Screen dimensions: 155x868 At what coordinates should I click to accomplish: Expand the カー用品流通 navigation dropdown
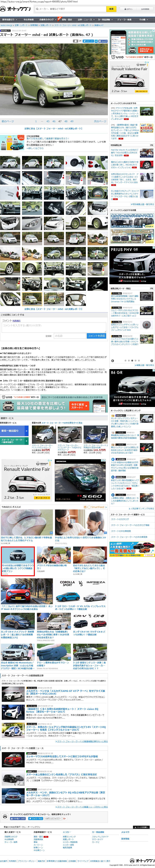105,20
